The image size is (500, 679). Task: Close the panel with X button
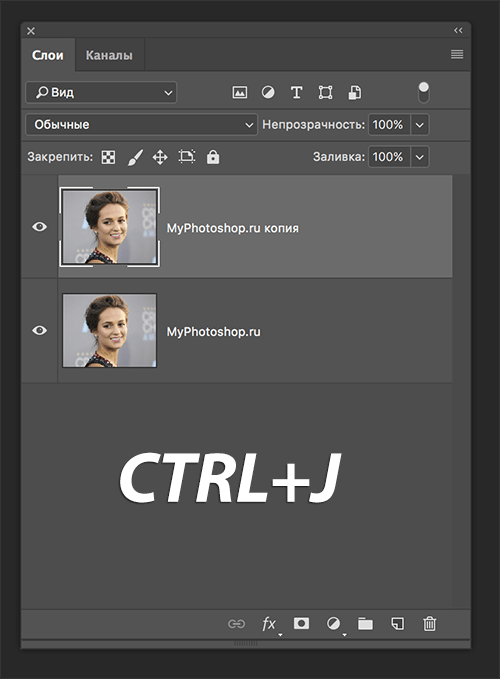click(31, 31)
